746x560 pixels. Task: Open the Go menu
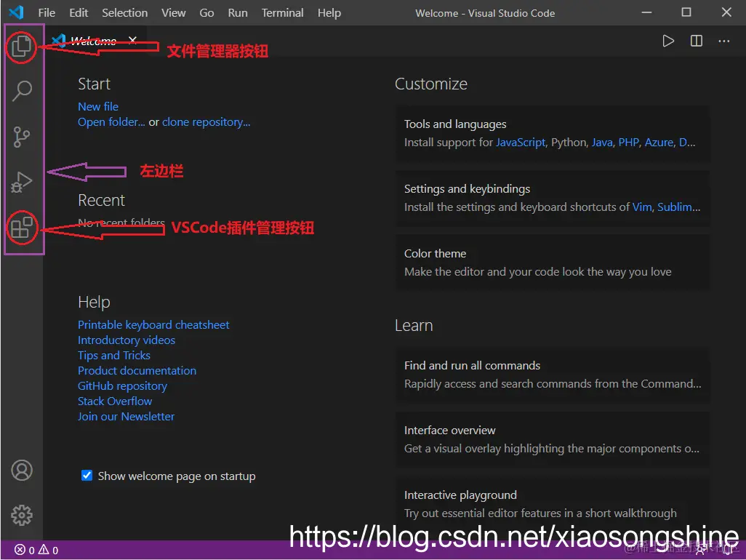point(206,13)
